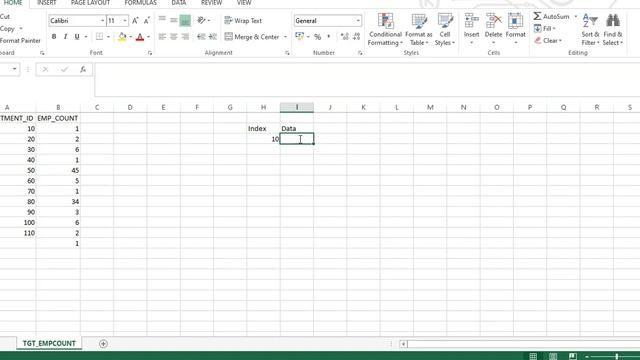This screenshot has width=640, height=360.
Task: Open the DATA tab
Action: tap(179, 3)
